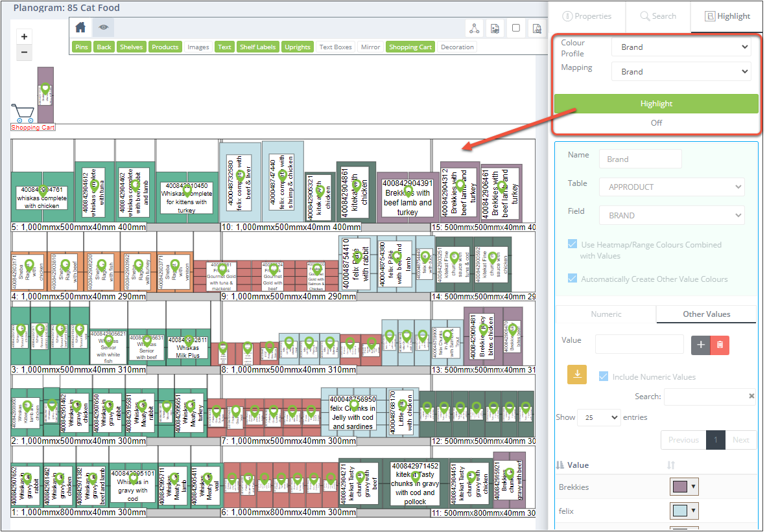This screenshot has height=532, width=767.
Task: Toggle the Shelf Labels layer
Action: coord(258,47)
